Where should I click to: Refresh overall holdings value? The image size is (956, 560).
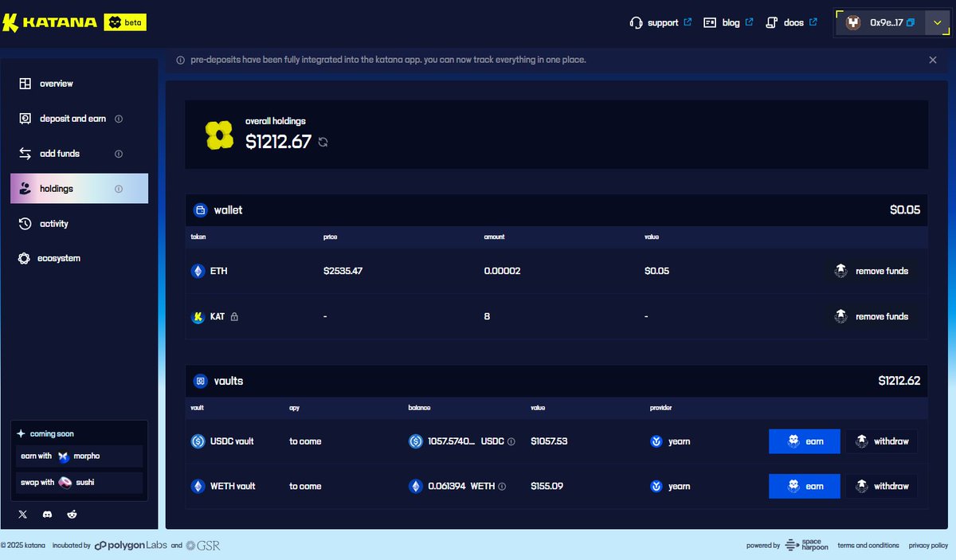(x=323, y=142)
